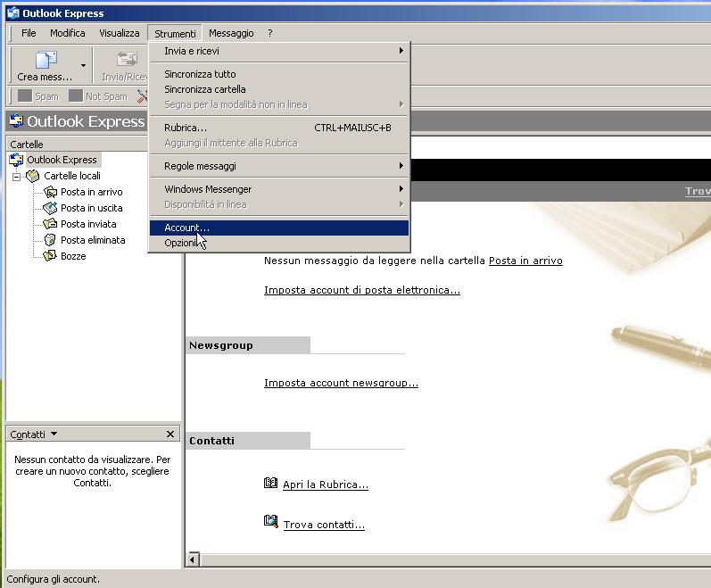Click the Imposta account di posta elettronica link
Viewport: 711px width, 588px height.
pos(361,290)
